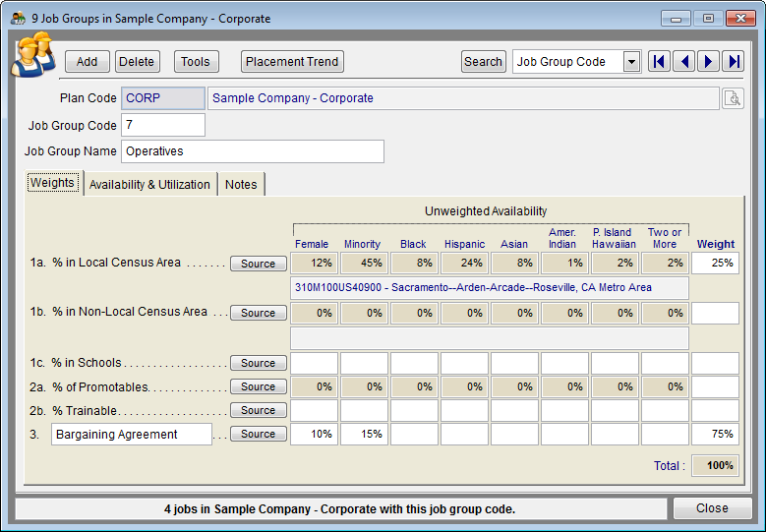Click Local Census Area Amer. Indian value 1%

point(564,263)
